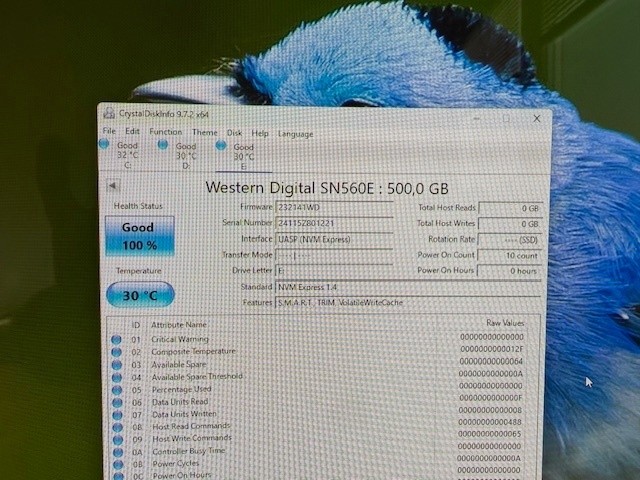Click the CrystalDiskInfo title bar app icon
This screenshot has width=640, height=480.
pyautogui.click(x=110, y=115)
